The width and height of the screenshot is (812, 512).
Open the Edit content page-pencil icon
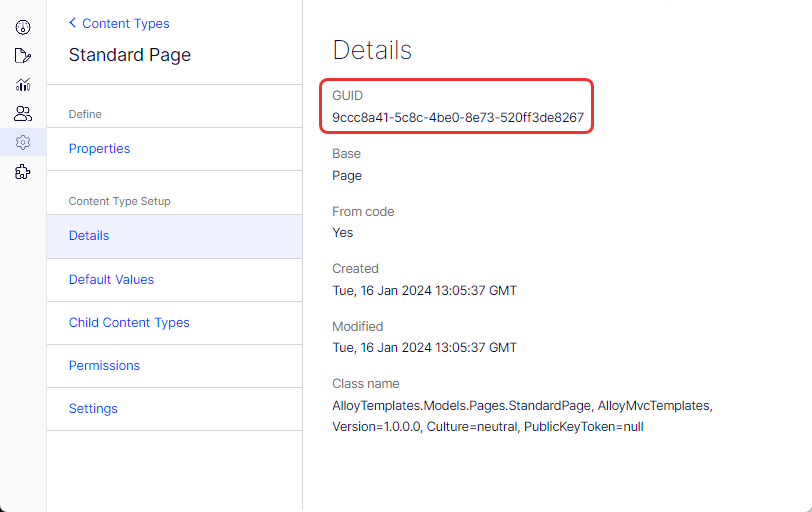[x=23, y=55]
